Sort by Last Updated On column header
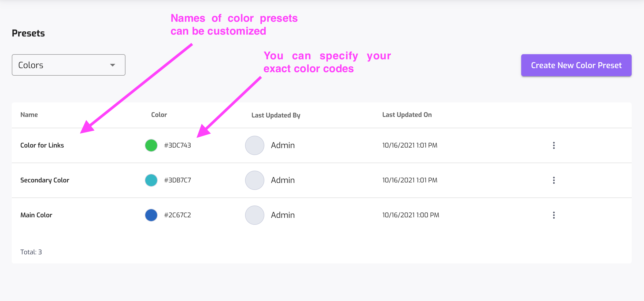Viewport: 644px width, 301px height. pyautogui.click(x=407, y=115)
